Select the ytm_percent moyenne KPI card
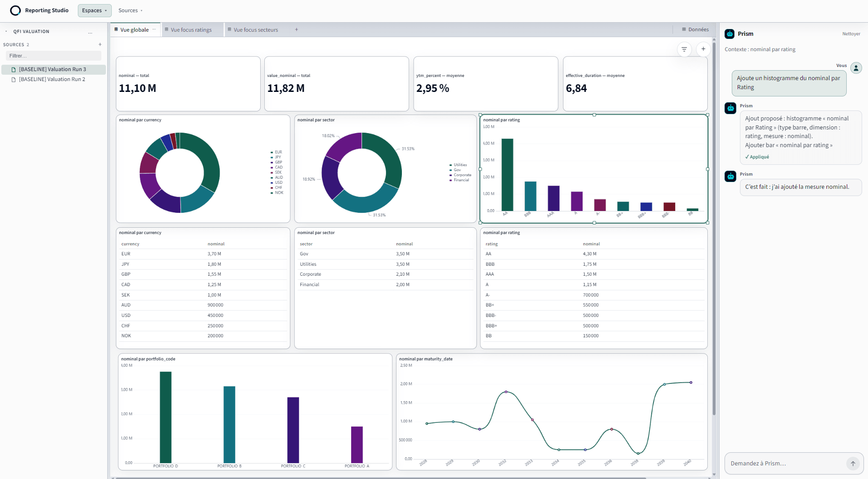 click(x=486, y=84)
